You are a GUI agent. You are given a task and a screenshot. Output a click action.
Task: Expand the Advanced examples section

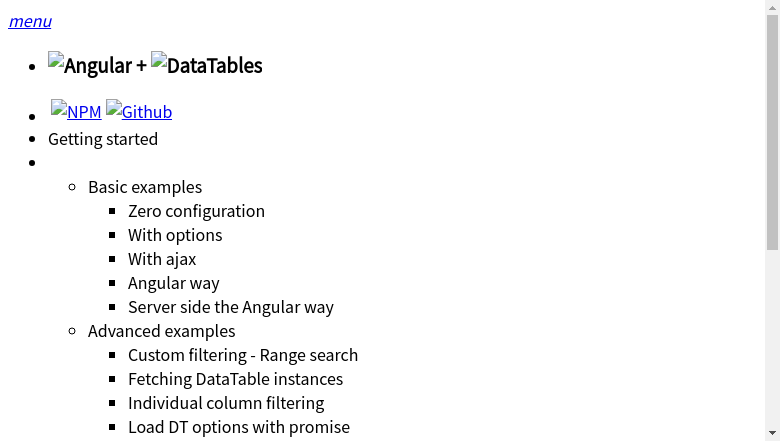162,331
